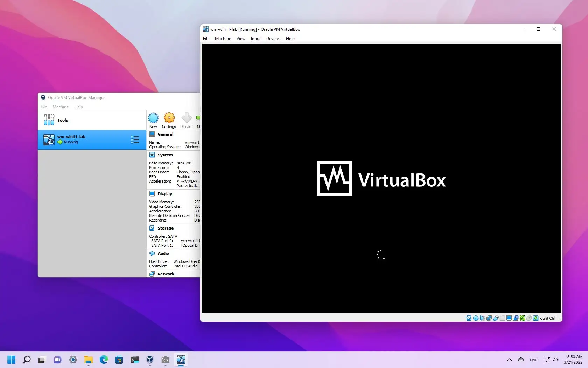The height and width of the screenshot is (368, 588).
Task: Open the audio status icon
Action: tap(482, 318)
